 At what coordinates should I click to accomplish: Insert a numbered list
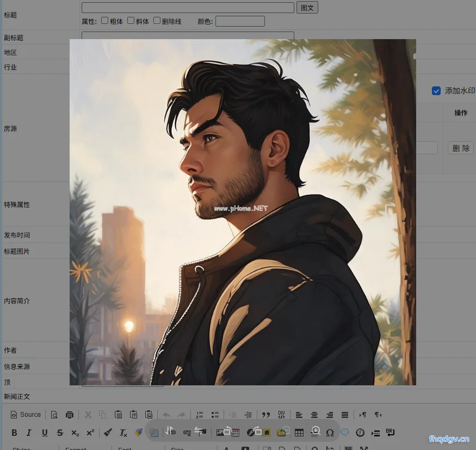click(200, 415)
